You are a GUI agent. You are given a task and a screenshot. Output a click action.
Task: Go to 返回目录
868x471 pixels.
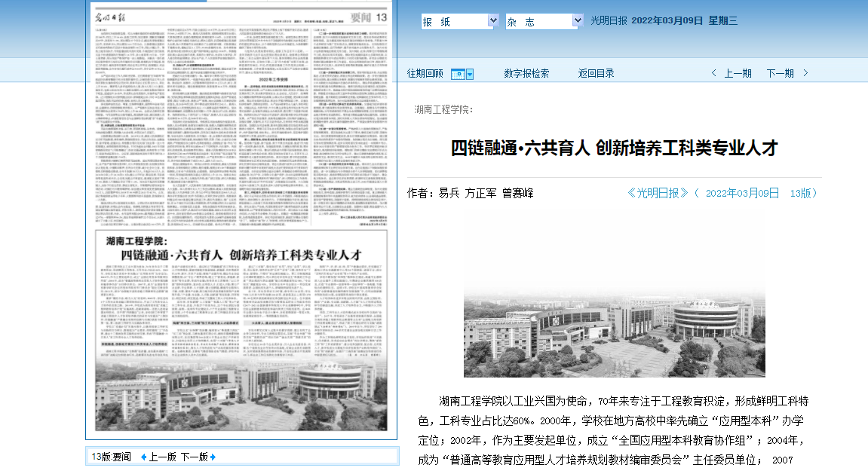click(596, 73)
